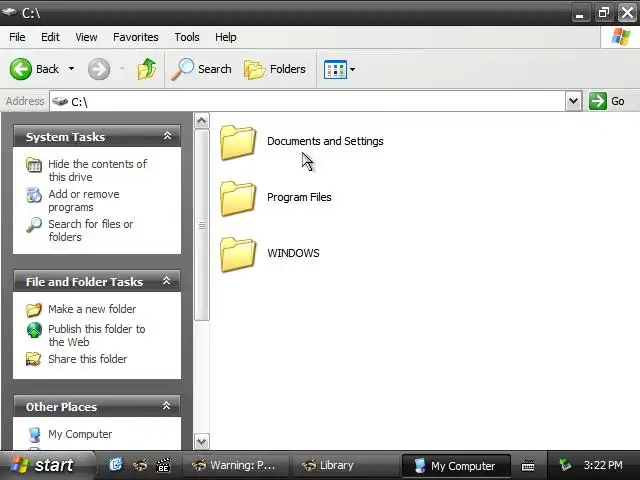This screenshot has height=480, width=640.
Task: Collapse the Other Places panel
Action: pos(167,406)
